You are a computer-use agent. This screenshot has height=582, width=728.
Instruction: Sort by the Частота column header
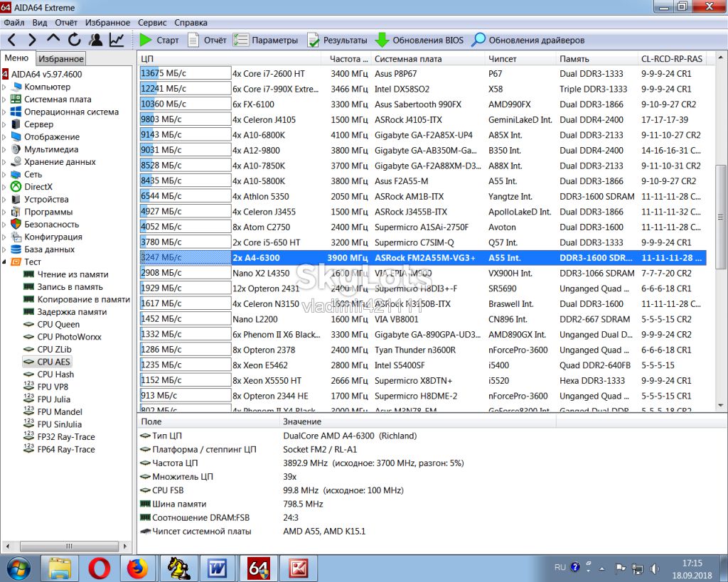pyautogui.click(x=348, y=59)
